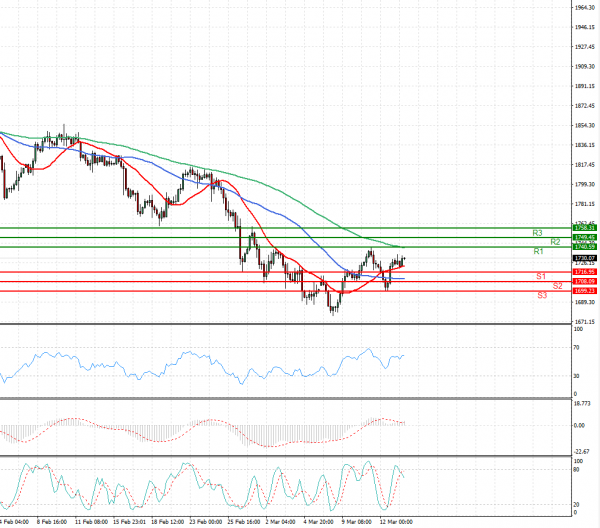Select the red 1708.09 price tag
The width and height of the screenshot is (600, 528).
point(585,282)
